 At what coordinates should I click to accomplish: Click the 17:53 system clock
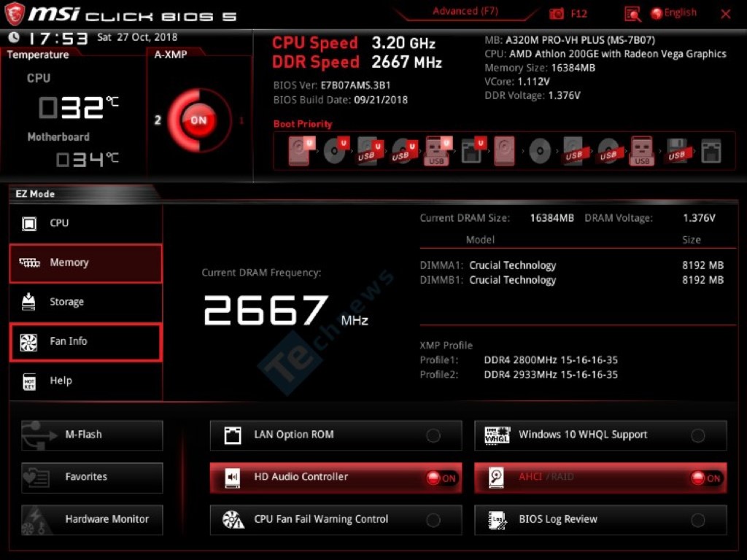click(58, 39)
